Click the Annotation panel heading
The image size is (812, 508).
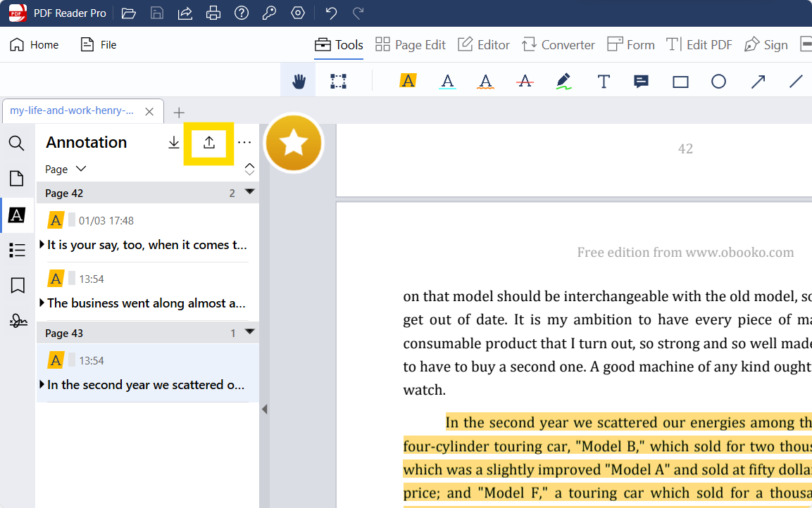[87, 142]
